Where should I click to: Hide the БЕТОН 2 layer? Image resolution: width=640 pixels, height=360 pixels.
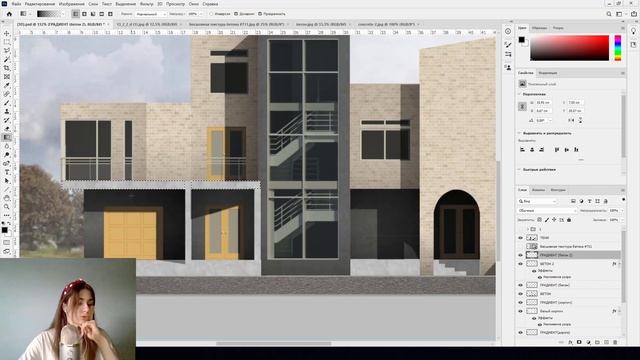coord(520,264)
